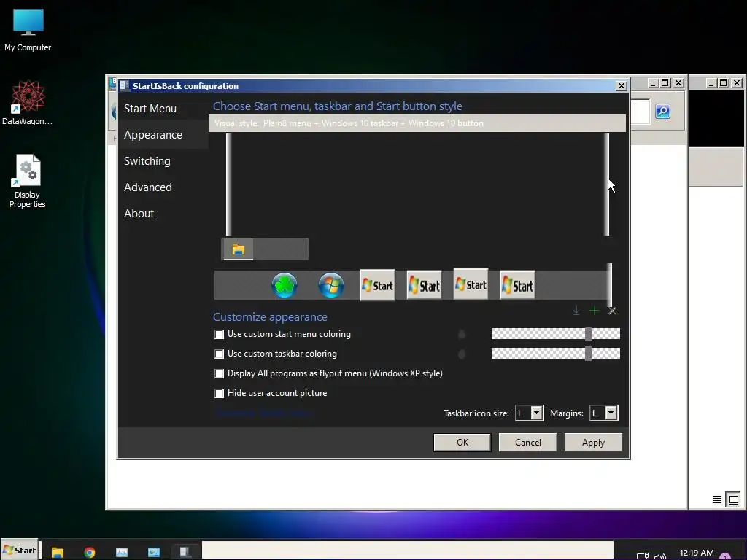Click the start menu color droplet picker
Image resolution: width=747 pixels, height=560 pixels.
[462, 334]
